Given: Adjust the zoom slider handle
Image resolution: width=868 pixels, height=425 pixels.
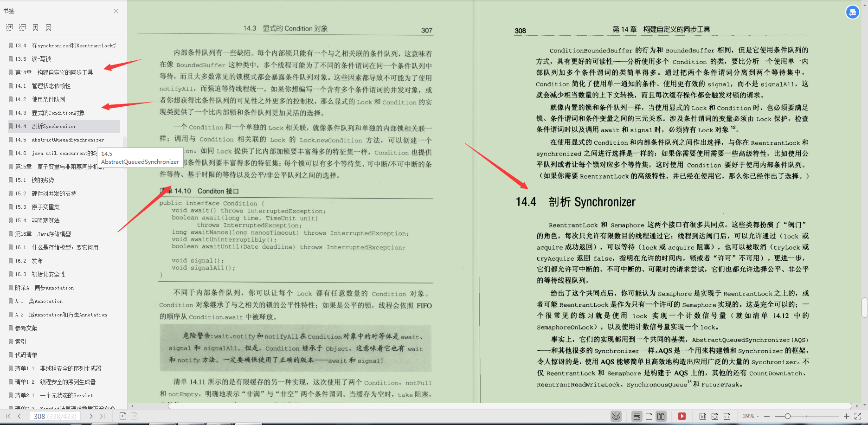Looking at the screenshot, I should coord(788,416).
